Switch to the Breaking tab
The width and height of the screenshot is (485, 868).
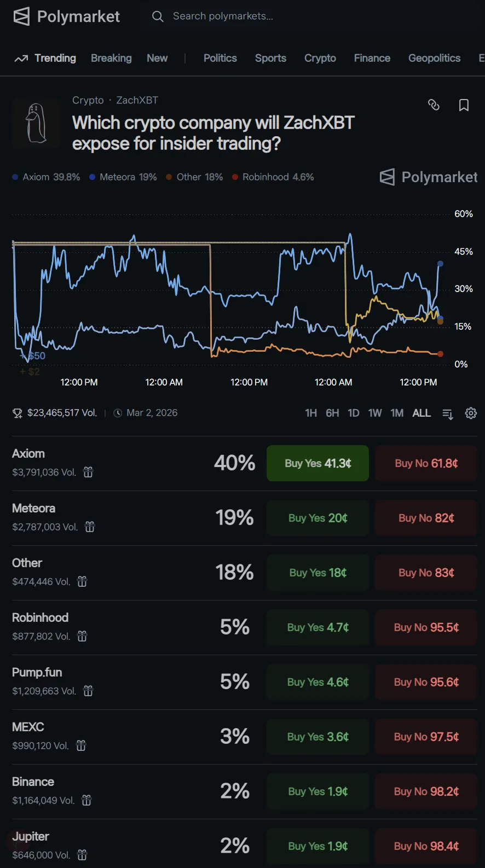(x=111, y=58)
